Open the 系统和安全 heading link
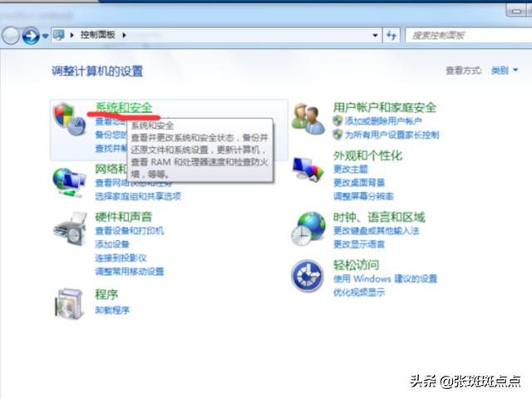This screenshot has height=399, width=532. [124, 107]
